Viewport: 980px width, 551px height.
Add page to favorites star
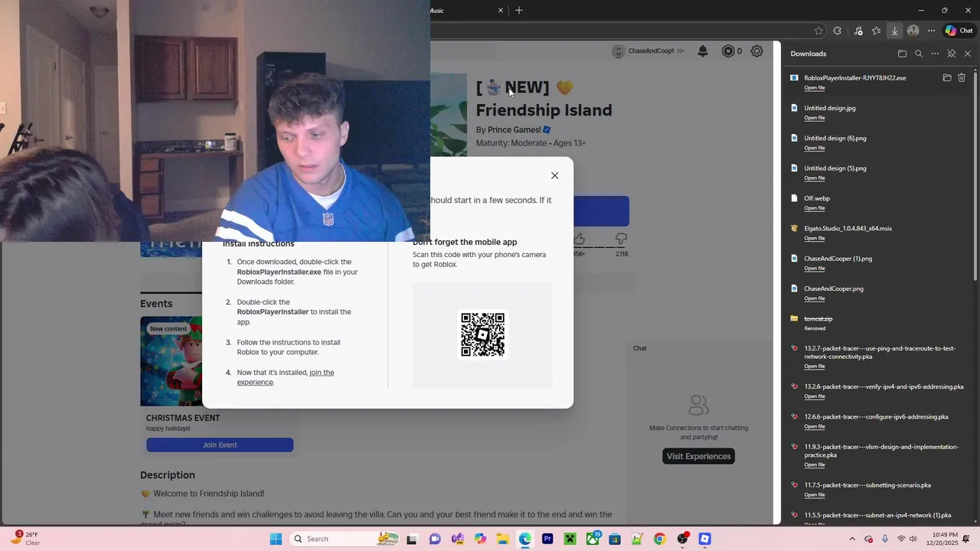(x=818, y=31)
